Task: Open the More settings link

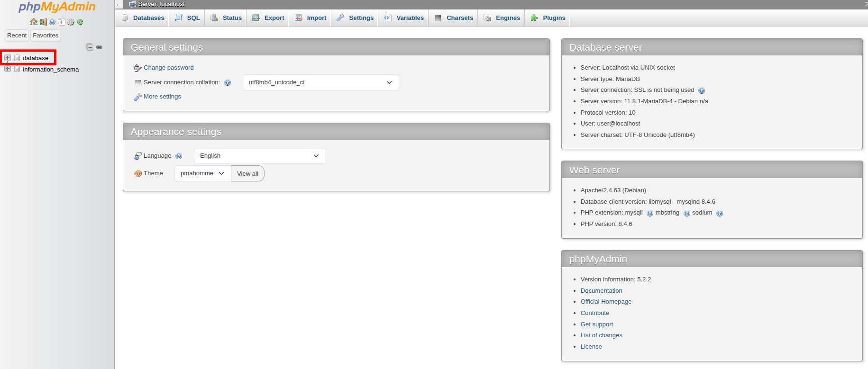Action: tap(162, 97)
